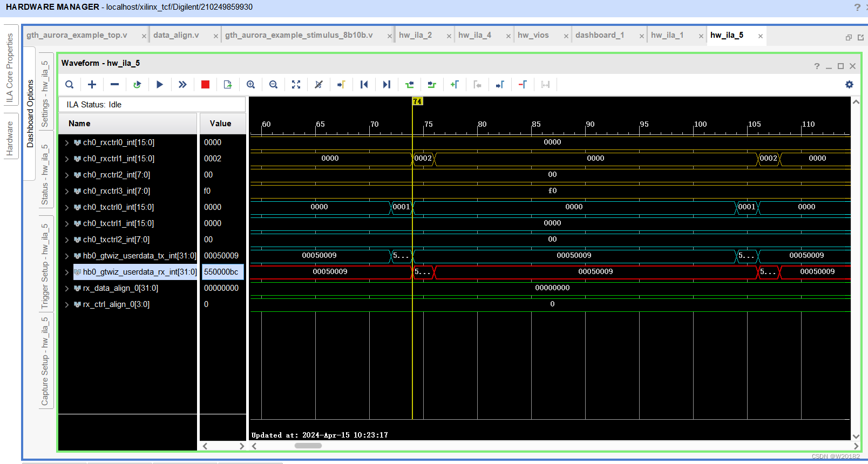Expand ch0_rxctrl2_int[7:0] bus
The width and height of the screenshot is (868, 464).
click(67, 175)
